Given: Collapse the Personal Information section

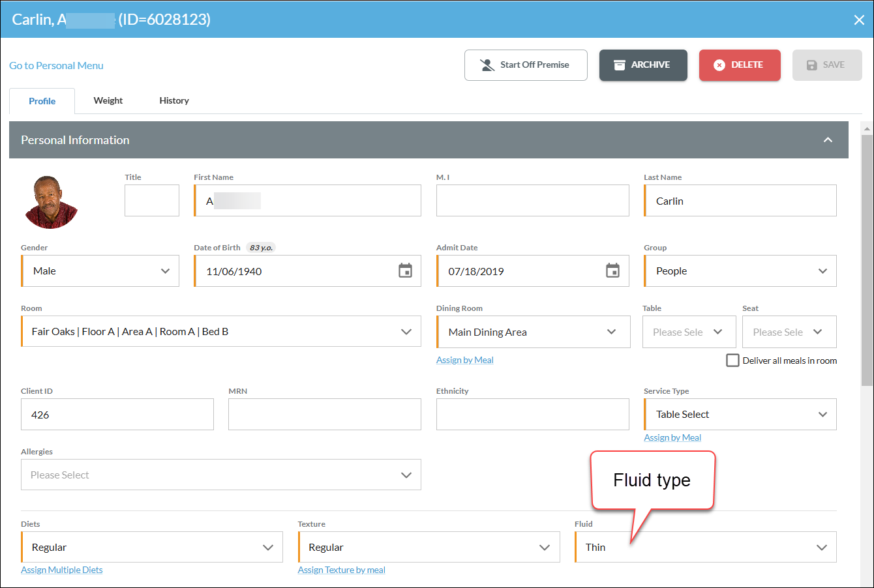Looking at the screenshot, I should [x=828, y=140].
